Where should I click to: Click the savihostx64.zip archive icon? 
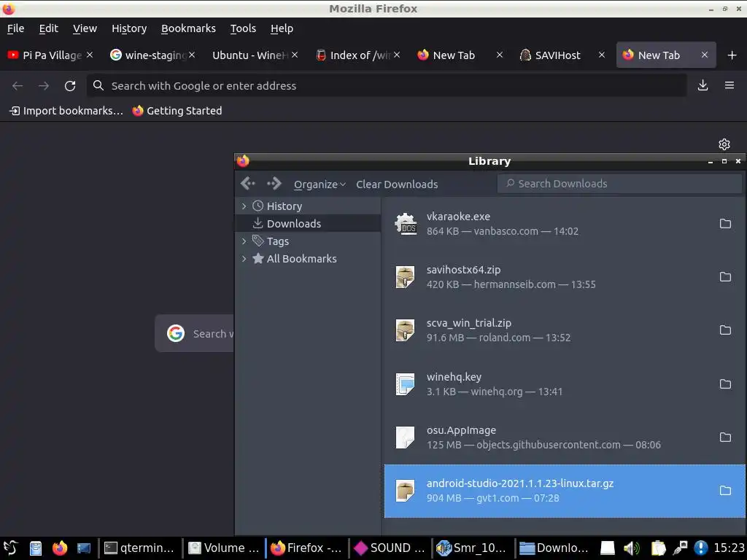pos(406,277)
